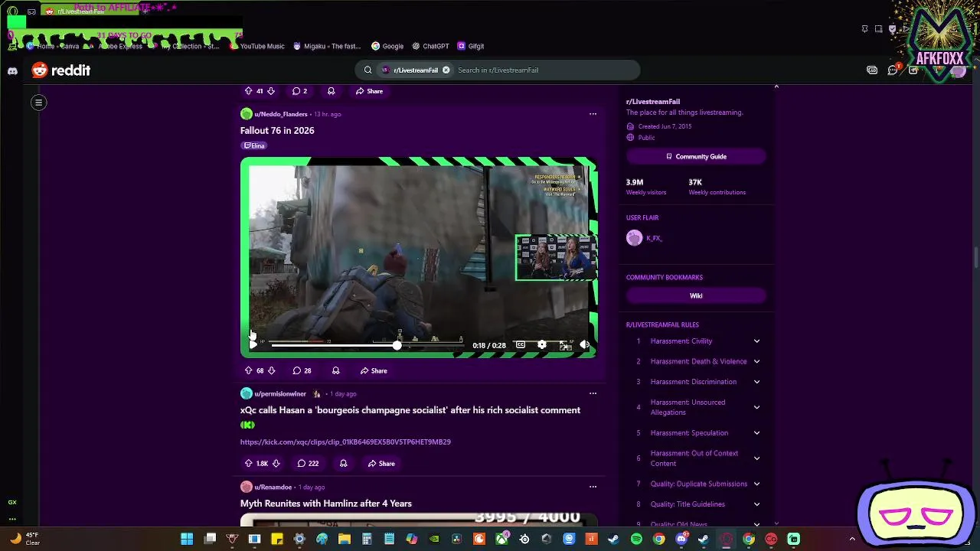Screen dimensions: 980x551
Task: Open the ChatGPT bookmark
Action: (x=430, y=46)
